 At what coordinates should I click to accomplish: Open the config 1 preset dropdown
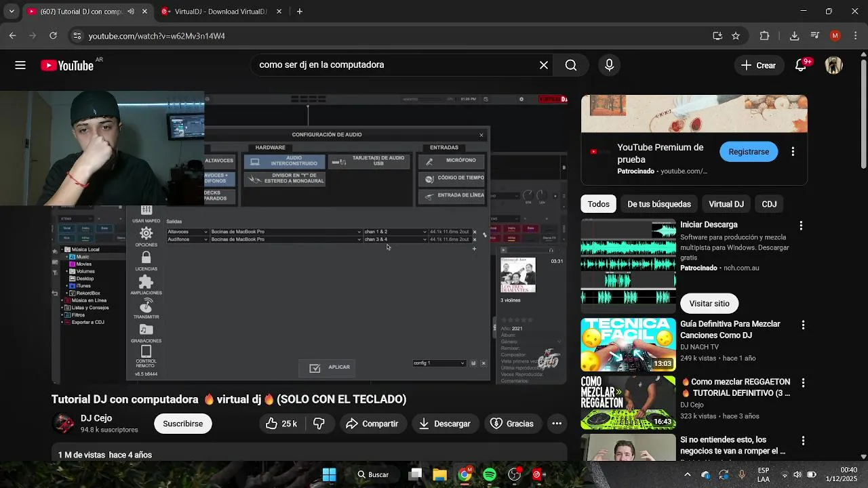(439, 363)
